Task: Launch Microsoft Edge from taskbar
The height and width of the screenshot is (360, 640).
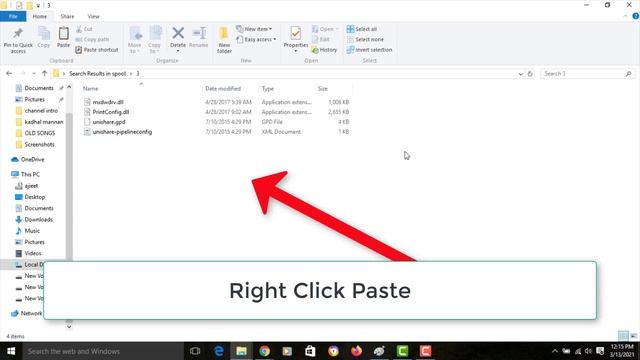Action: coord(219,351)
